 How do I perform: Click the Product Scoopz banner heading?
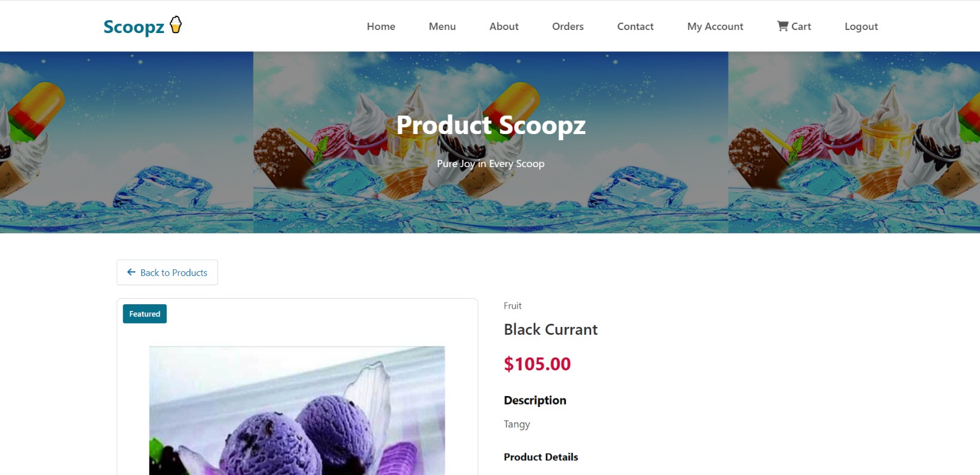pyautogui.click(x=491, y=125)
